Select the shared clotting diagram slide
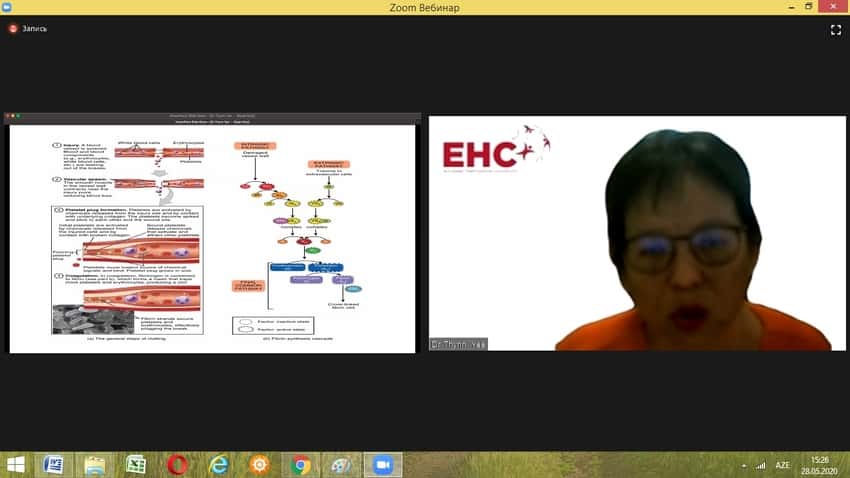Image resolution: width=850 pixels, height=478 pixels. [212, 238]
